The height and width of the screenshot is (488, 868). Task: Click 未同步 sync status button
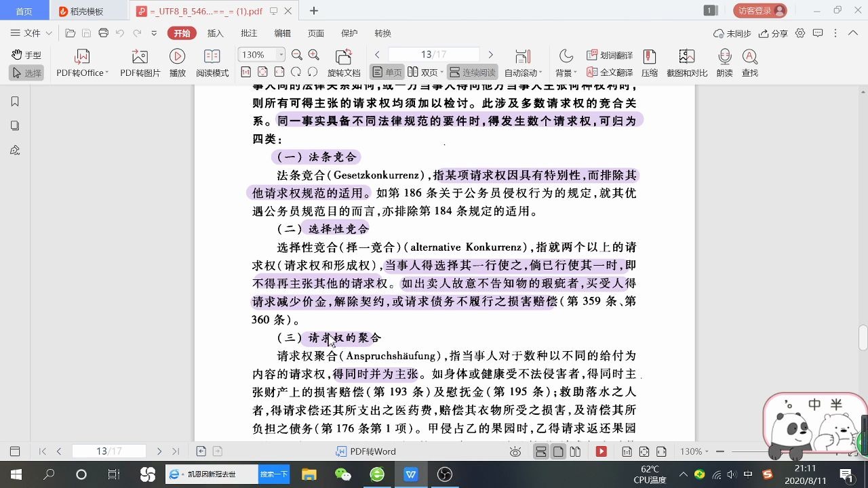coord(732,33)
